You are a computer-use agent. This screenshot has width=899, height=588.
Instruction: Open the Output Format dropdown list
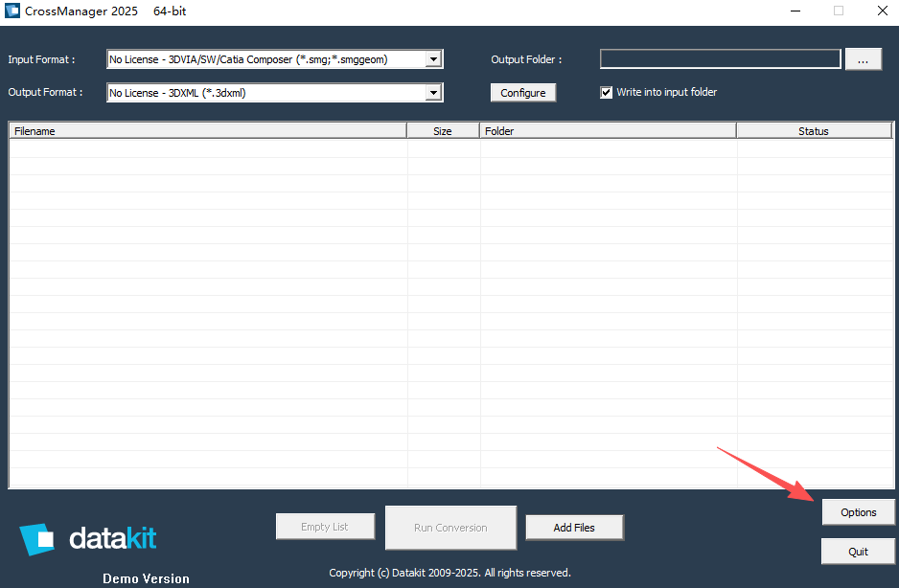tap(435, 92)
